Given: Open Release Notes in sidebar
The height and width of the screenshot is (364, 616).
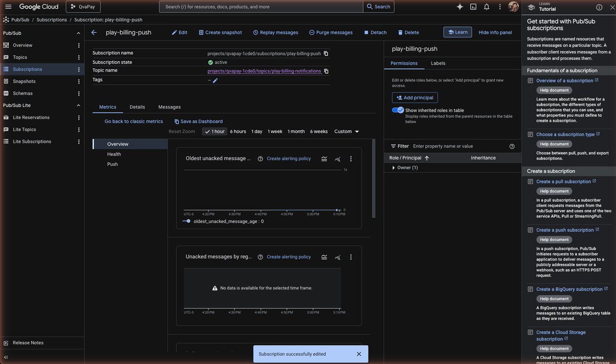Looking at the screenshot, I should coord(28,342).
